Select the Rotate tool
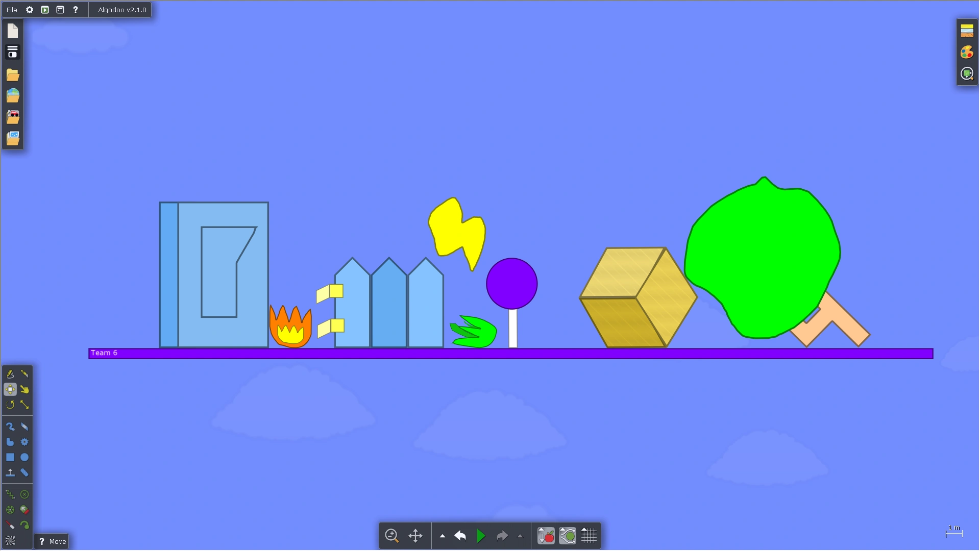The image size is (980, 551). (10, 405)
